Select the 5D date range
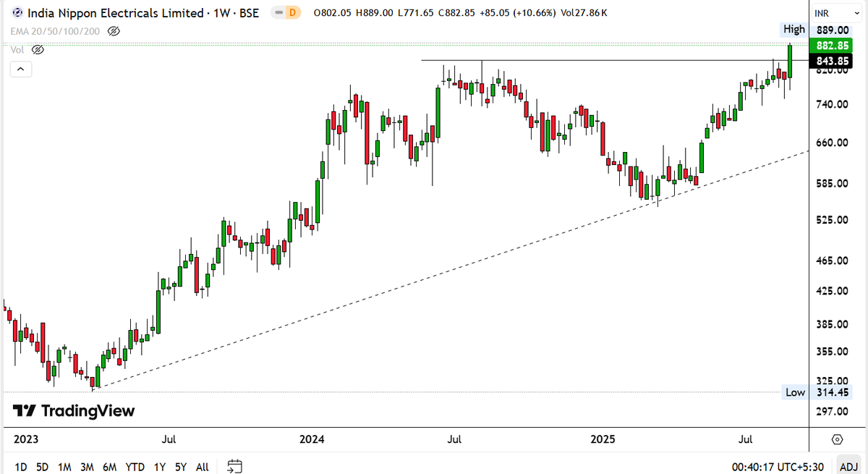The height and width of the screenshot is (474, 868). 43,467
